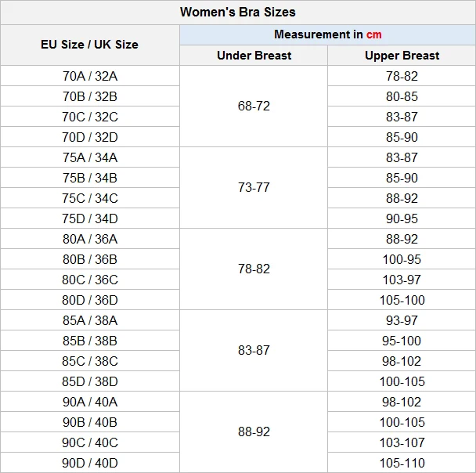This screenshot has height=473, width=476.
Task: Select the Under Breast column header
Action: 254,56
